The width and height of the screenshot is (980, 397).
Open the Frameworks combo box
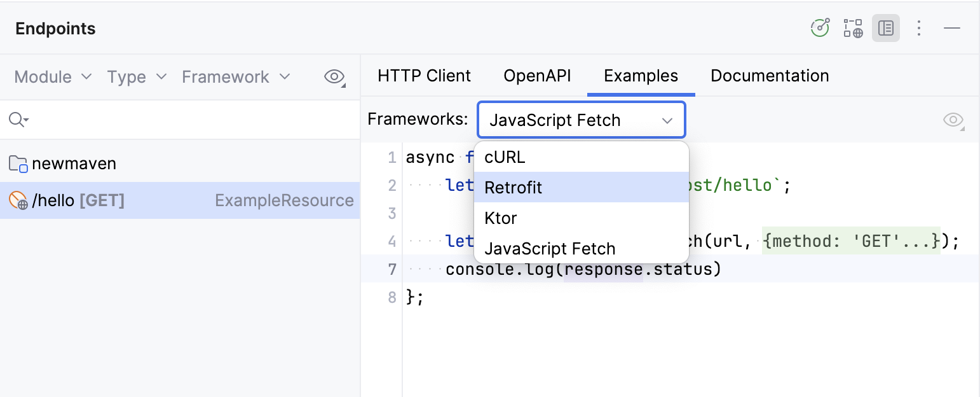[581, 120]
